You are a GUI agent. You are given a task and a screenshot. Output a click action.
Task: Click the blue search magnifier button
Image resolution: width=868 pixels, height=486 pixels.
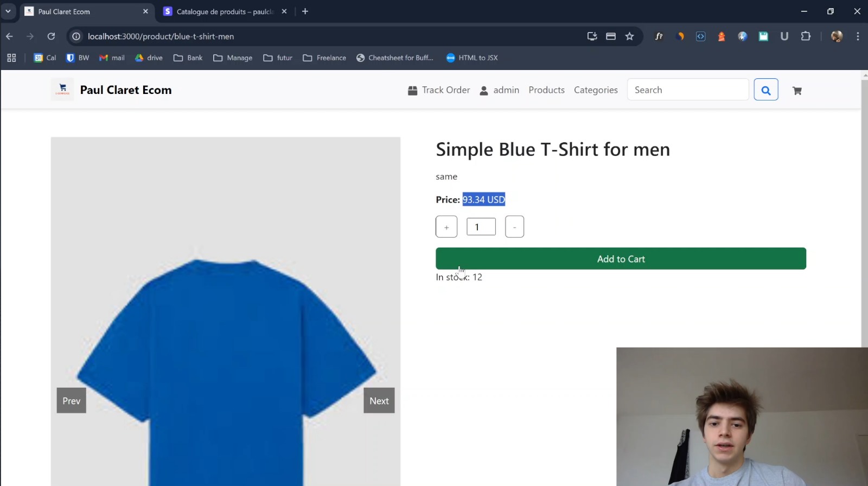[x=766, y=90]
